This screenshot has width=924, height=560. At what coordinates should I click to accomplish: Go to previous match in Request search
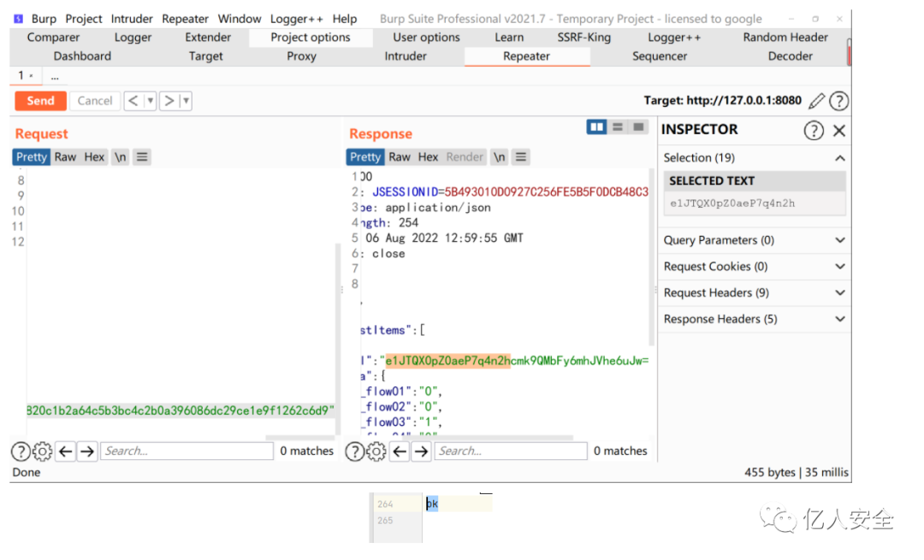coord(65,451)
